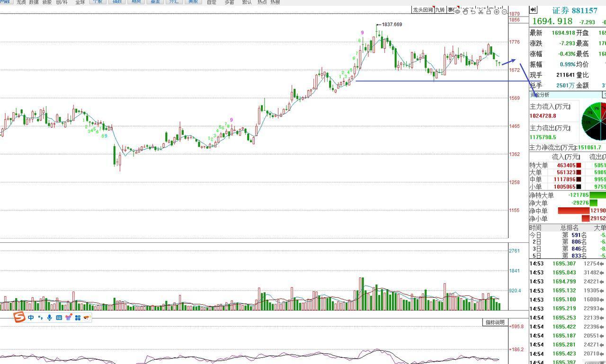Screen dimensions: 606x364
Task: Click the 总手 value 2501万
Action: [566, 85]
